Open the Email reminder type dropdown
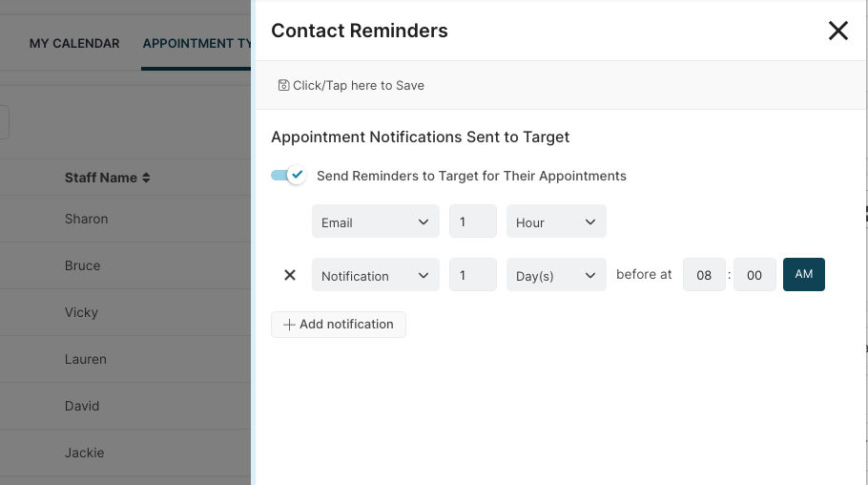 [x=375, y=222]
